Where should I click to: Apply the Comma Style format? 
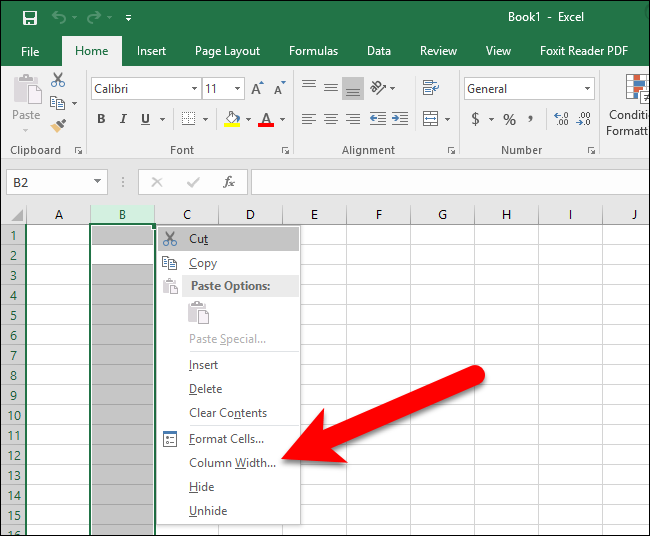pyautogui.click(x=530, y=119)
